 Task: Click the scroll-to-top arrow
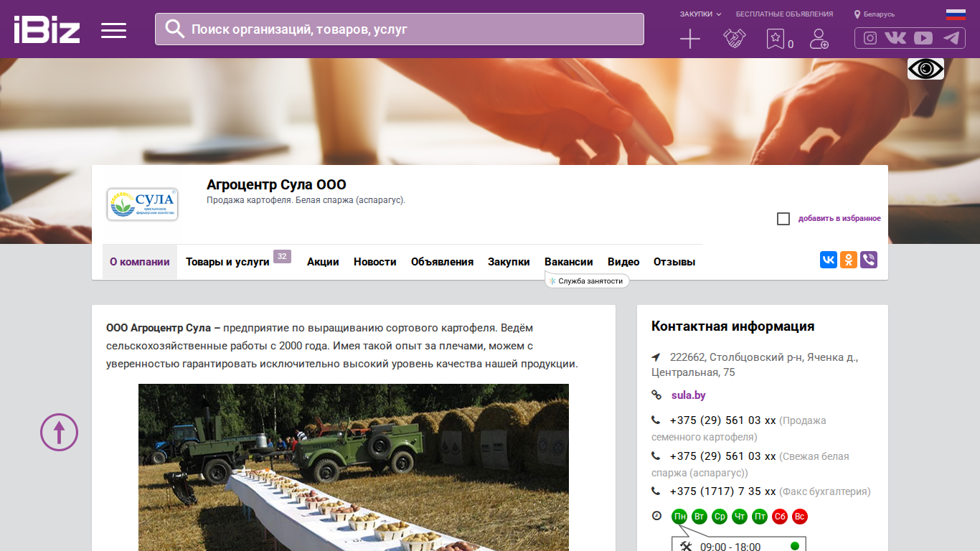(x=59, y=433)
